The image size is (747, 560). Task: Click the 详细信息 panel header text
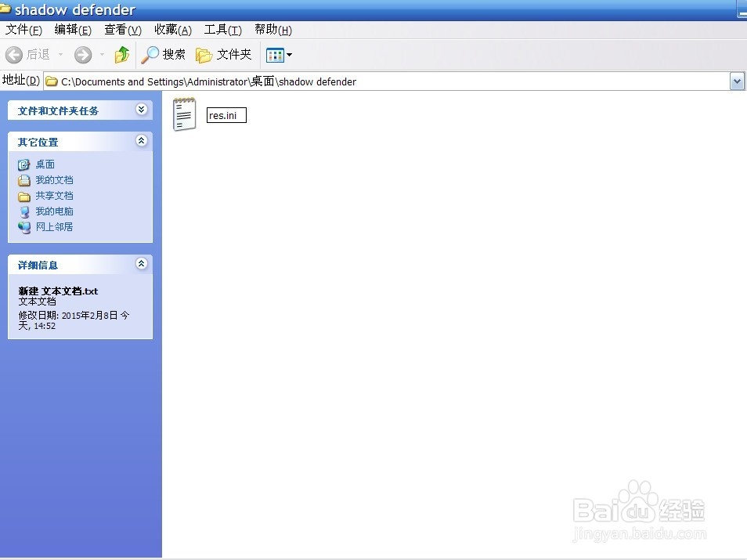pyautogui.click(x=38, y=266)
